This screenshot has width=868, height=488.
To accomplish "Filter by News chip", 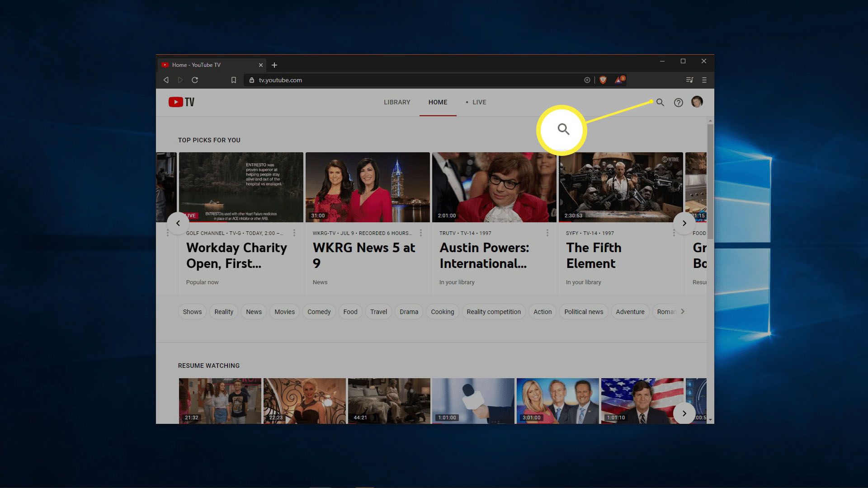I will click(x=254, y=312).
